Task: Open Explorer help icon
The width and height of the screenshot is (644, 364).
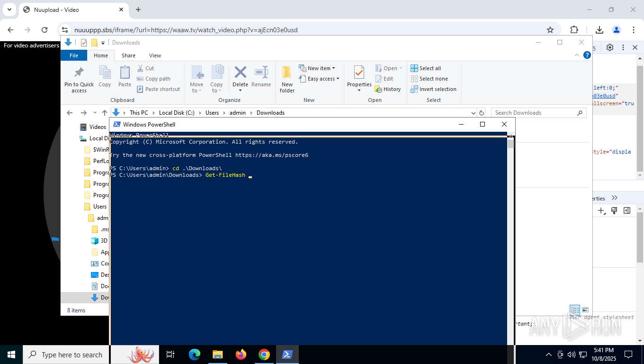Action: (x=587, y=55)
